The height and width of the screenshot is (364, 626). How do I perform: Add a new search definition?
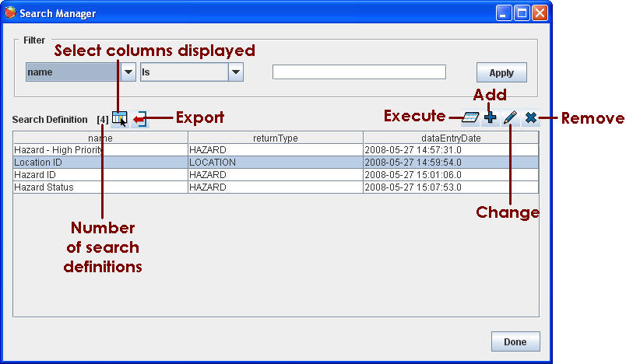click(490, 117)
